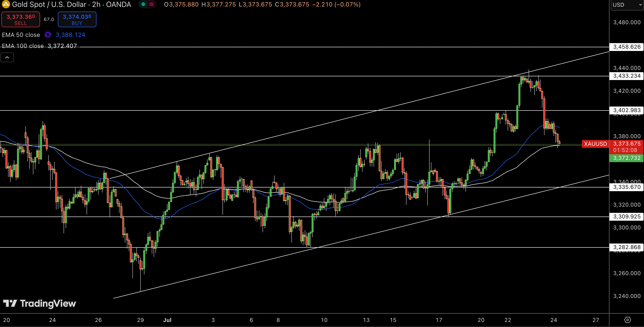Click the low price L3,373.675 value
Screen dimensions: 644x327
[255, 5]
